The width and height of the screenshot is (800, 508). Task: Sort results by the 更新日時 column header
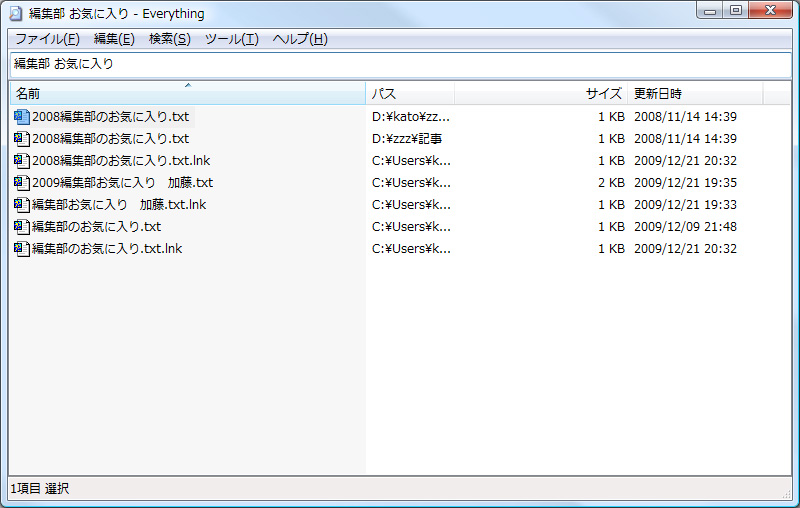[x=695, y=93]
